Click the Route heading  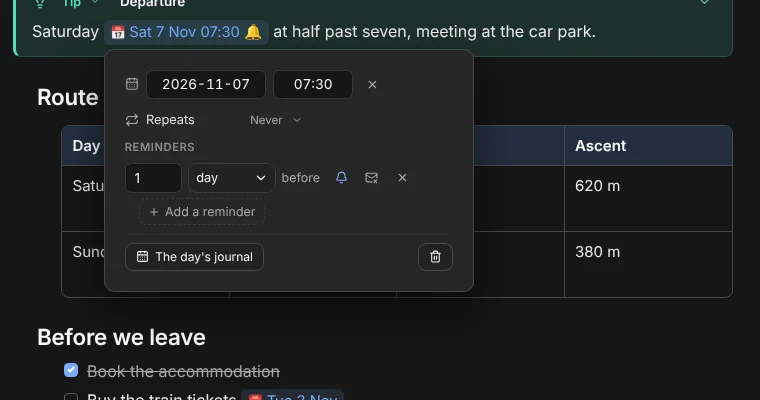click(68, 97)
